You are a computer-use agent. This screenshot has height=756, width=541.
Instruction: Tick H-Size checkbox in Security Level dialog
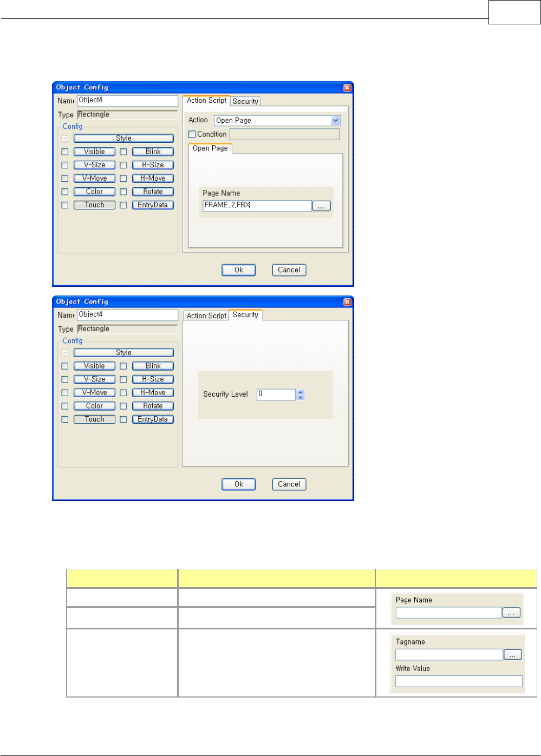click(x=123, y=379)
